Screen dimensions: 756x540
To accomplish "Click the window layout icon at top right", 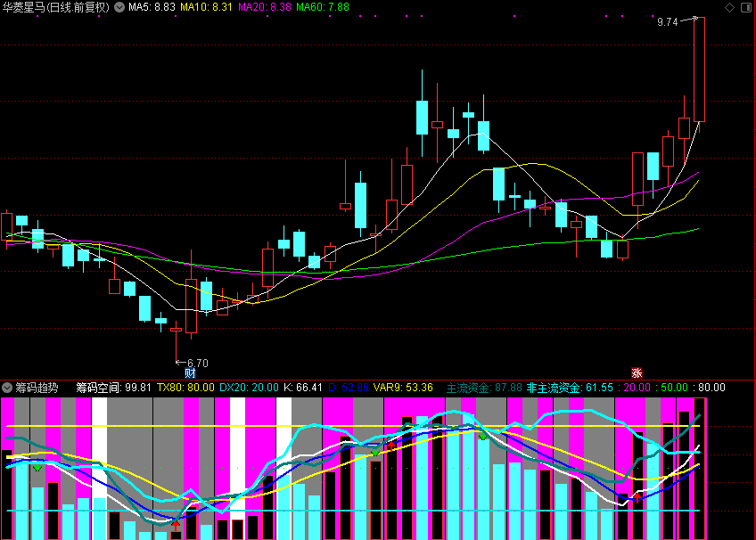I will [746, 7].
